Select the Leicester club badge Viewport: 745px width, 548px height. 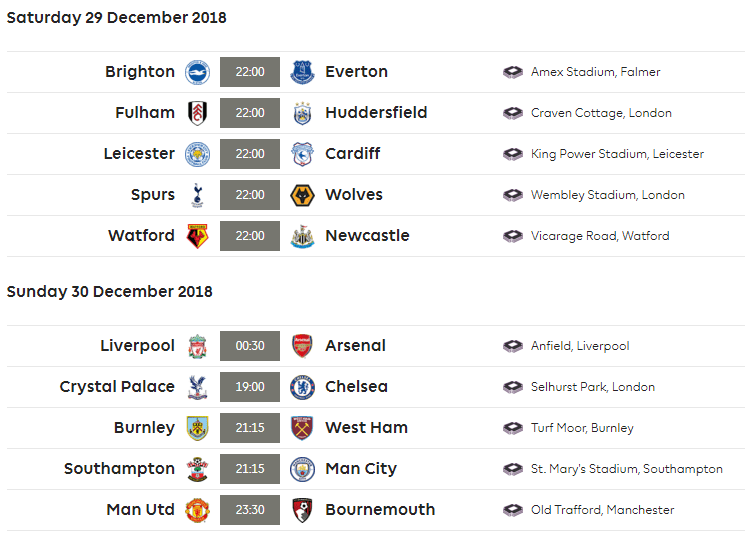tap(196, 154)
